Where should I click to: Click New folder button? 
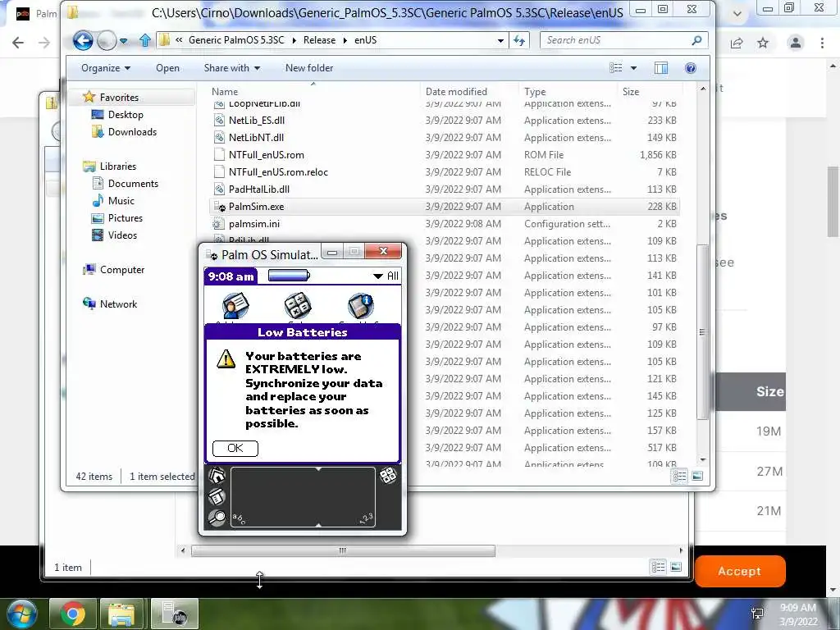click(x=309, y=68)
